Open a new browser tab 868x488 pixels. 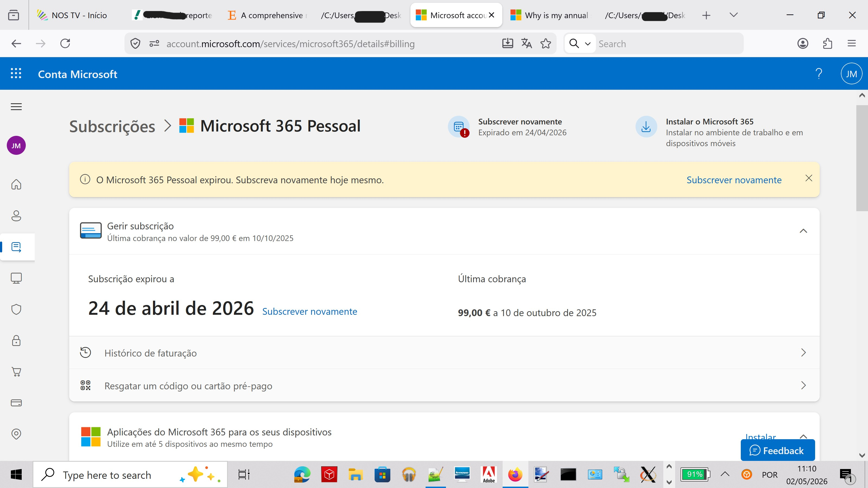706,15
